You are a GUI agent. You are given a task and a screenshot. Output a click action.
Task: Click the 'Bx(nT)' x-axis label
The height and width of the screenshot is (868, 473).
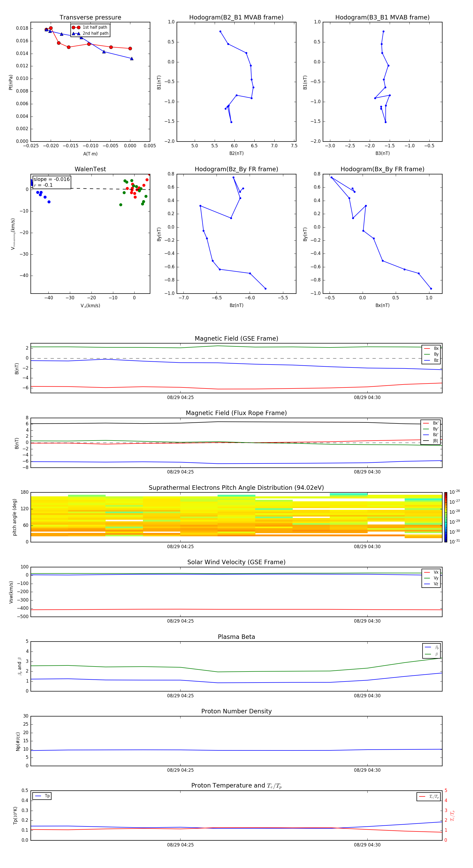point(382,305)
